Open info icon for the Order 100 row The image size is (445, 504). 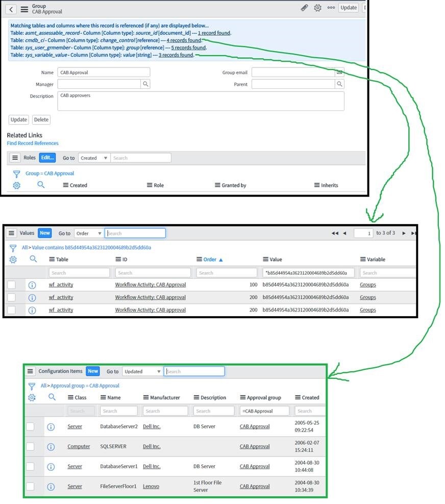(x=32, y=285)
